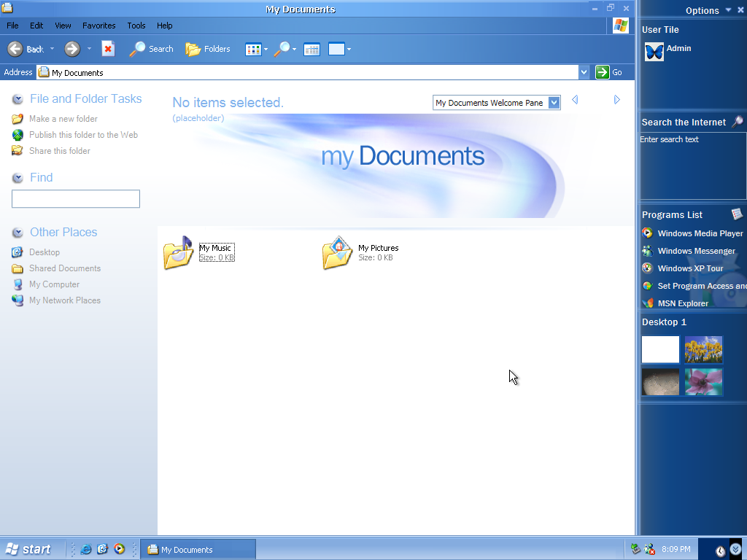Toggle the Folders pane with the toolbar button
This screenshot has height=560, width=747.
pyautogui.click(x=208, y=49)
